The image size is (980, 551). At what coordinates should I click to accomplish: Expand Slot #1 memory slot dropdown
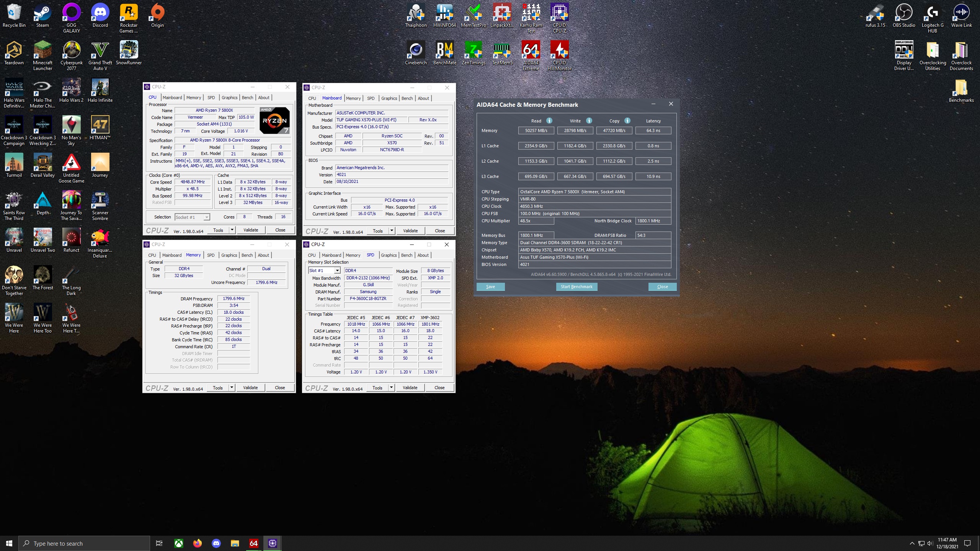coord(337,271)
